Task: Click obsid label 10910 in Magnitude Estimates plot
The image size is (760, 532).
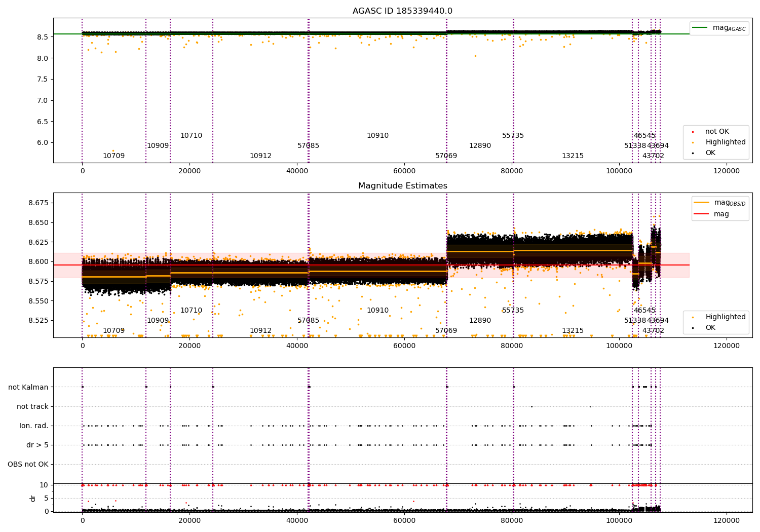Action: 377,311
